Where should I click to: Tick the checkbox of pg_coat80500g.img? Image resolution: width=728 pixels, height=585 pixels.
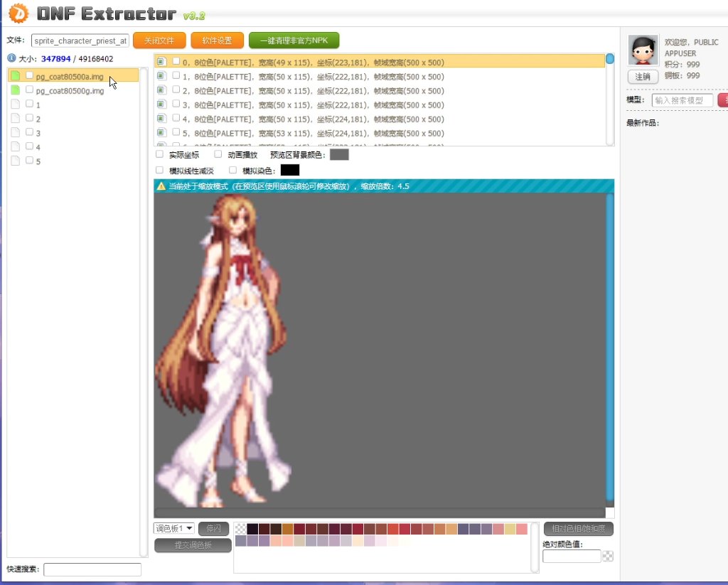pyautogui.click(x=29, y=89)
